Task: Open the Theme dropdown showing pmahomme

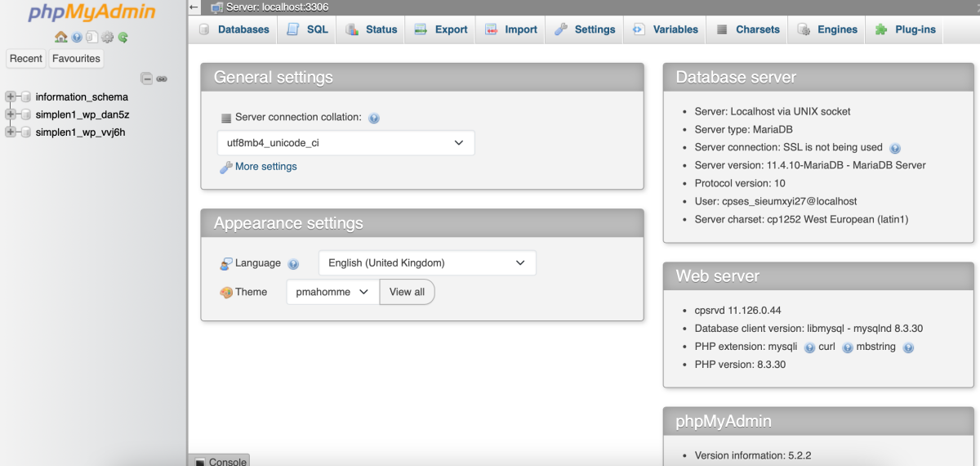Action: click(x=332, y=292)
